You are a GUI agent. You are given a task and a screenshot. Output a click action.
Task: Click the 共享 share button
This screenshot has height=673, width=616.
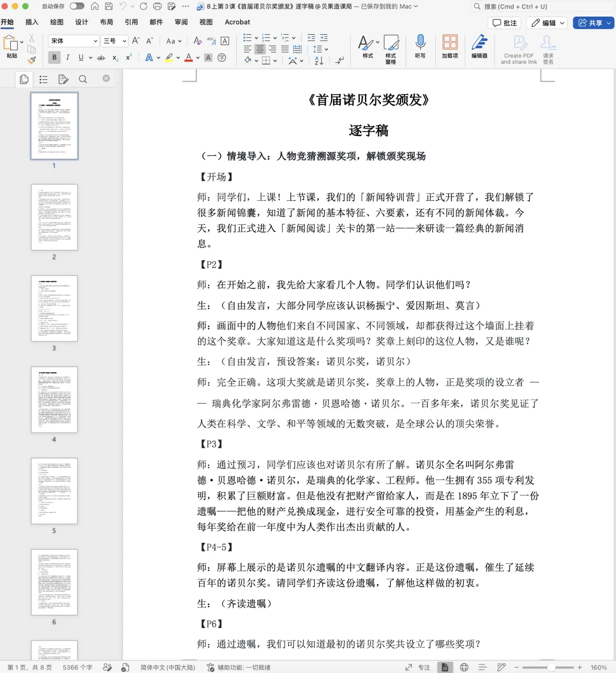point(594,23)
